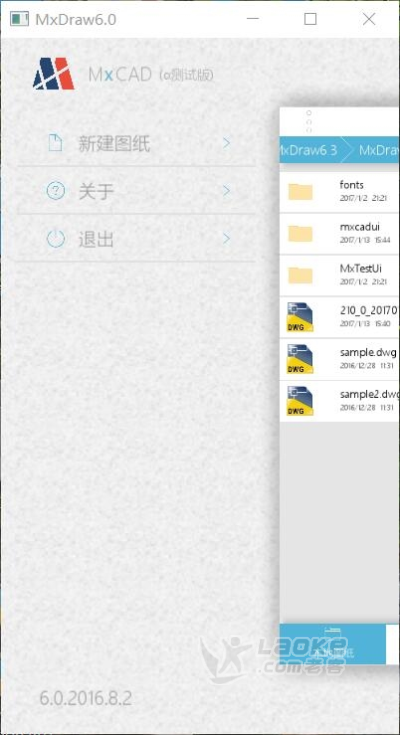Click the power Exit icon
The width and height of the screenshot is (400, 735).
click(x=55, y=239)
